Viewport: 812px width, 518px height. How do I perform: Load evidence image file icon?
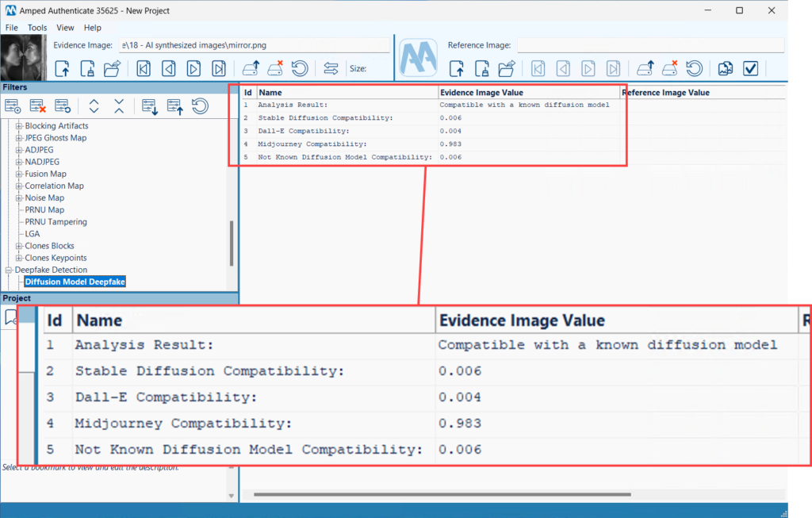[x=62, y=68]
